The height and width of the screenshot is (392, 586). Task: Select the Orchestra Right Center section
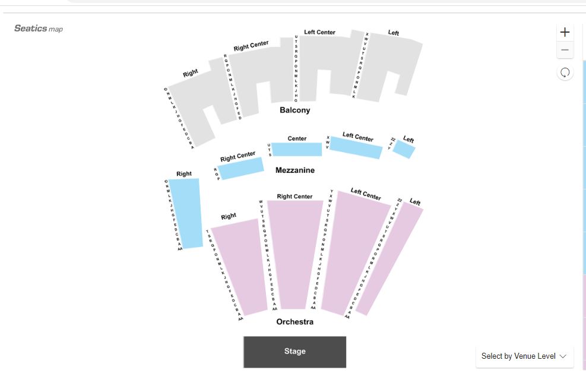(x=294, y=254)
